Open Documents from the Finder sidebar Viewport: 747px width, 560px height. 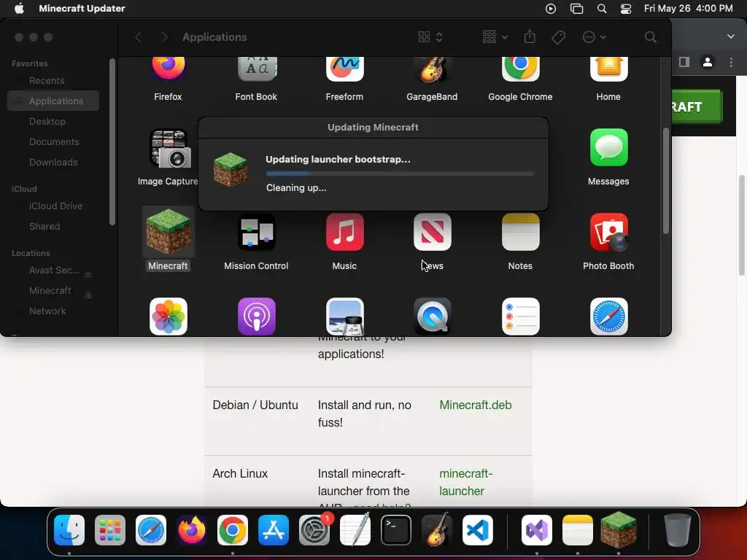tap(53, 142)
